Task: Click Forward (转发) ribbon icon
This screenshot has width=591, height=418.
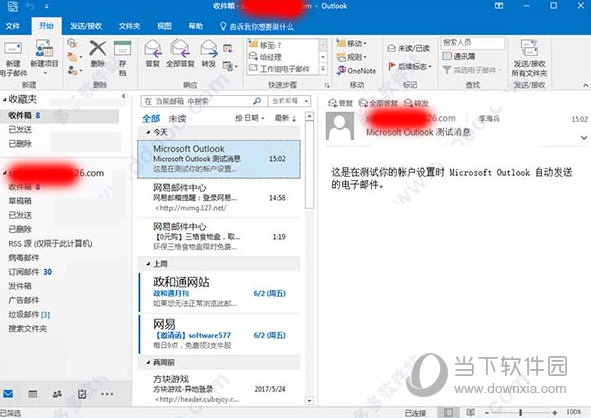Action: (208, 49)
